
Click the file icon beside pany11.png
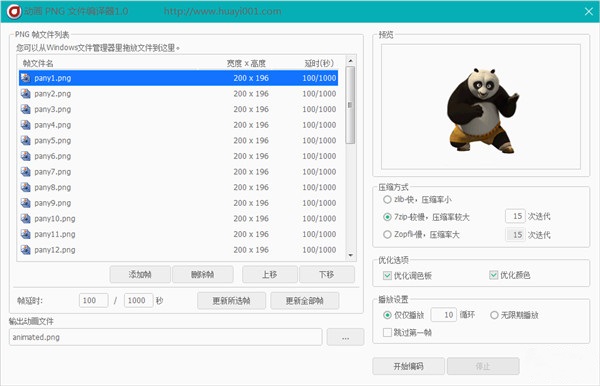click(26, 234)
